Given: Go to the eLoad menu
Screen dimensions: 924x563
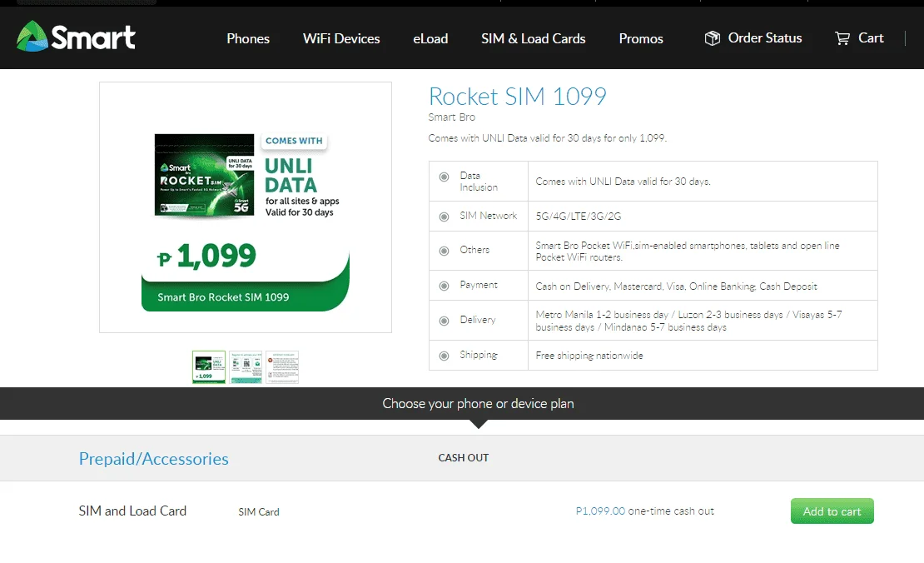Looking at the screenshot, I should click(430, 39).
